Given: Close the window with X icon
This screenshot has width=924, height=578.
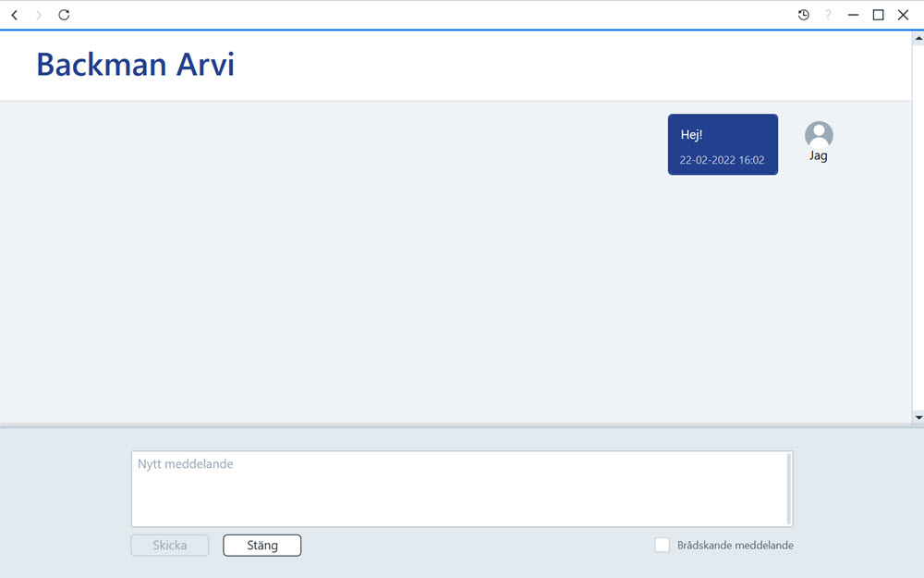Looking at the screenshot, I should coord(903,15).
